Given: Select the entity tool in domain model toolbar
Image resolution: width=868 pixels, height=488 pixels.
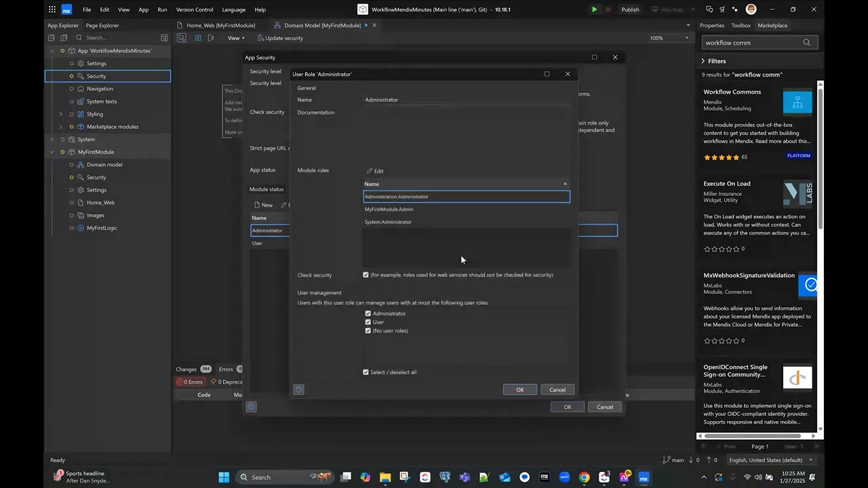Looking at the screenshot, I should coord(198,38).
